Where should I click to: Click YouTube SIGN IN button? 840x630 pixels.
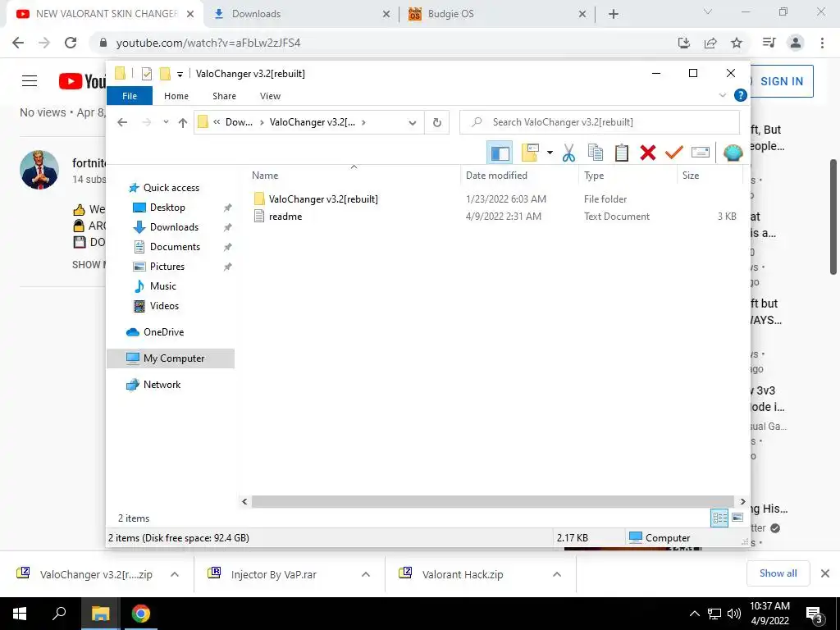tap(781, 81)
